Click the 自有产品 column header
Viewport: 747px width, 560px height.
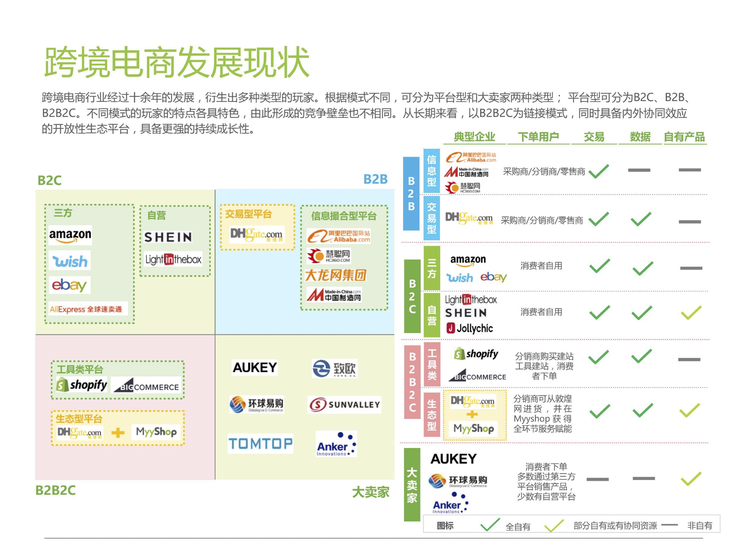(x=684, y=137)
